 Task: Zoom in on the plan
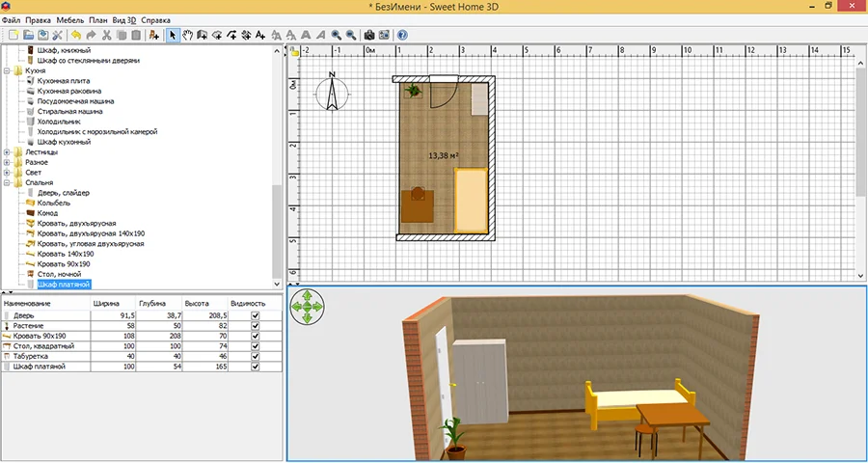pyautogui.click(x=336, y=35)
